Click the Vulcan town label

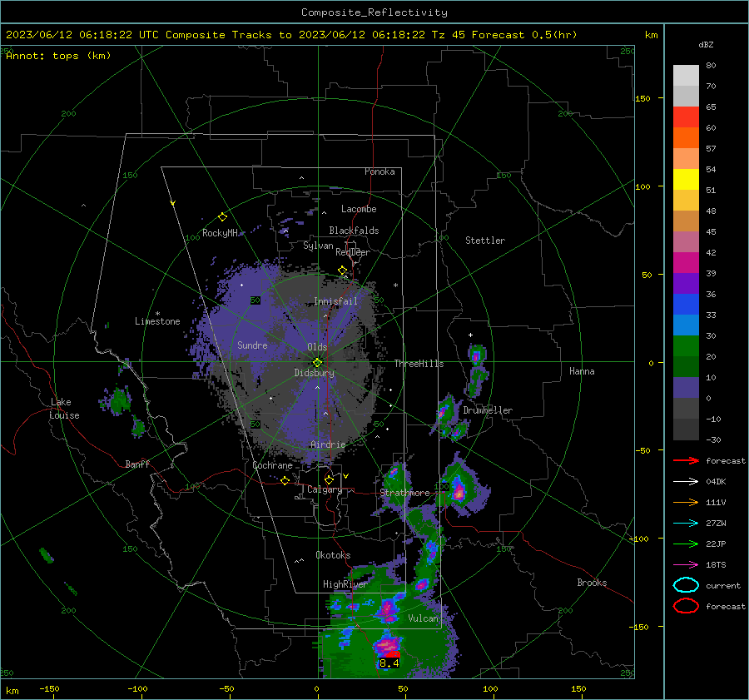(423, 618)
